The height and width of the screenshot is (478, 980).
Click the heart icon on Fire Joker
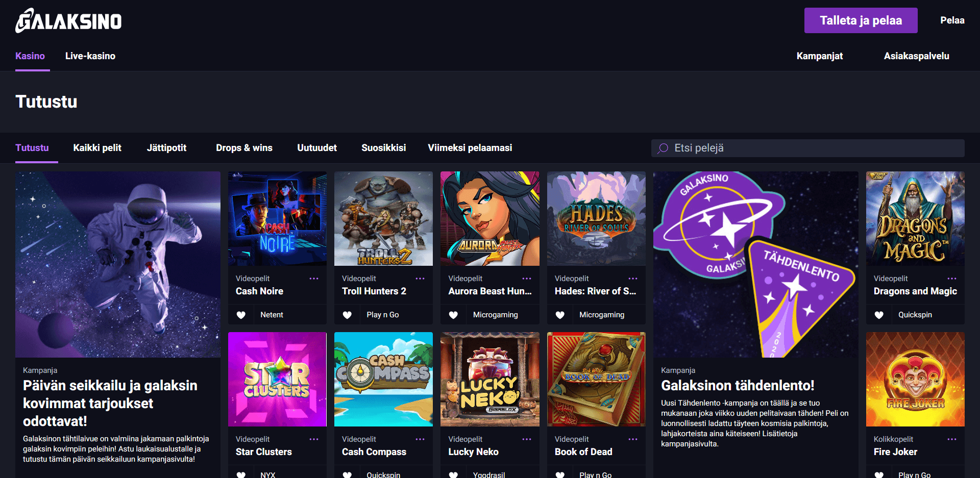coord(879,474)
